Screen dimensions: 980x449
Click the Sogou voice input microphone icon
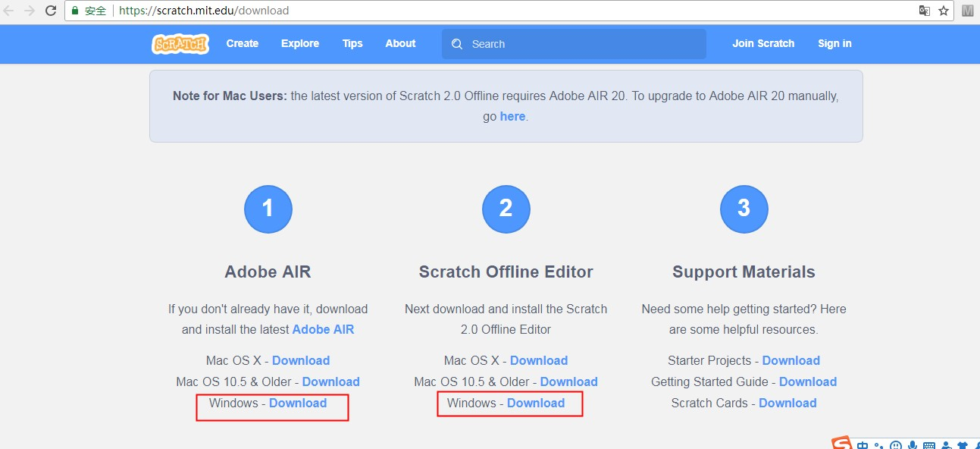pyautogui.click(x=913, y=445)
